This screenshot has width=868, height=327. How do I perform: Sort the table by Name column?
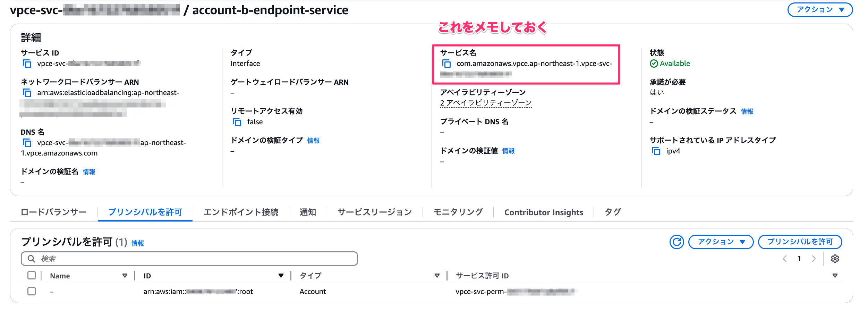125,276
